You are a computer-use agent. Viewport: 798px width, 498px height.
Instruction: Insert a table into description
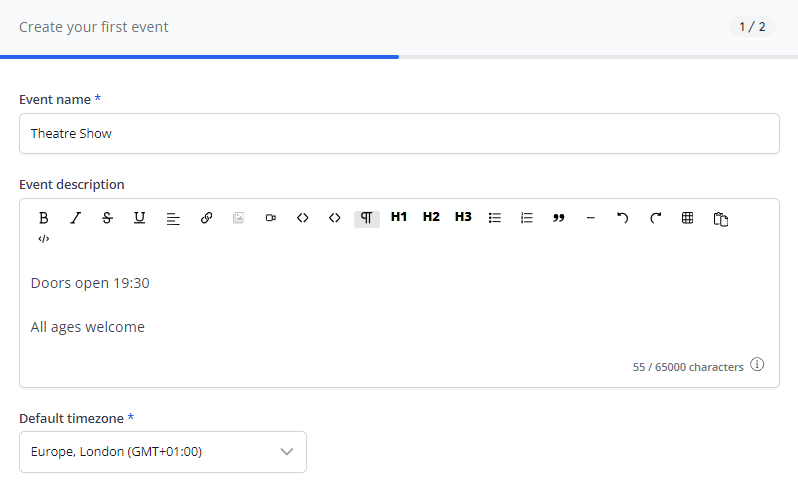coord(687,218)
